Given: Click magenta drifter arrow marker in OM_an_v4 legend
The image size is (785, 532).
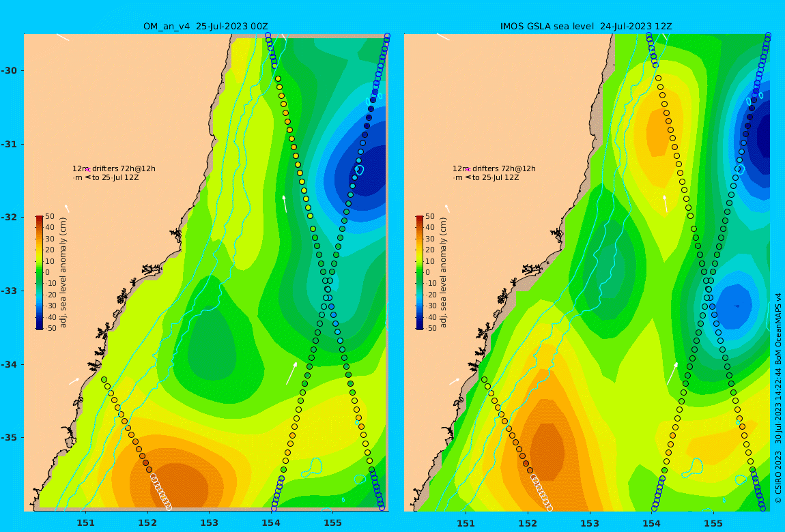Looking at the screenshot, I should pyautogui.click(x=87, y=170).
